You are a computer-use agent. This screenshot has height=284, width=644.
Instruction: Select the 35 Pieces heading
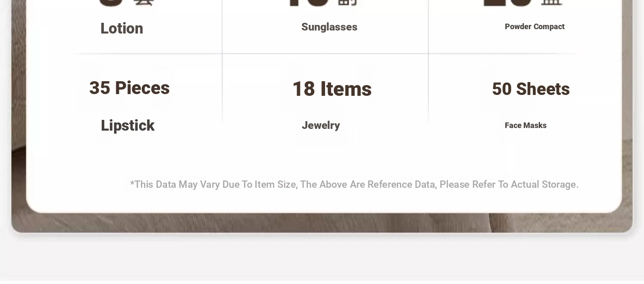tap(129, 88)
